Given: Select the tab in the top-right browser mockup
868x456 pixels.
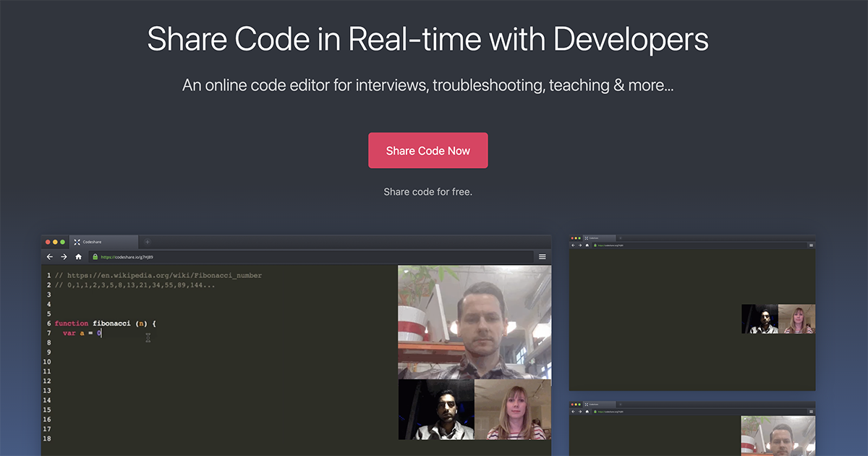Looking at the screenshot, I should tap(593, 238).
